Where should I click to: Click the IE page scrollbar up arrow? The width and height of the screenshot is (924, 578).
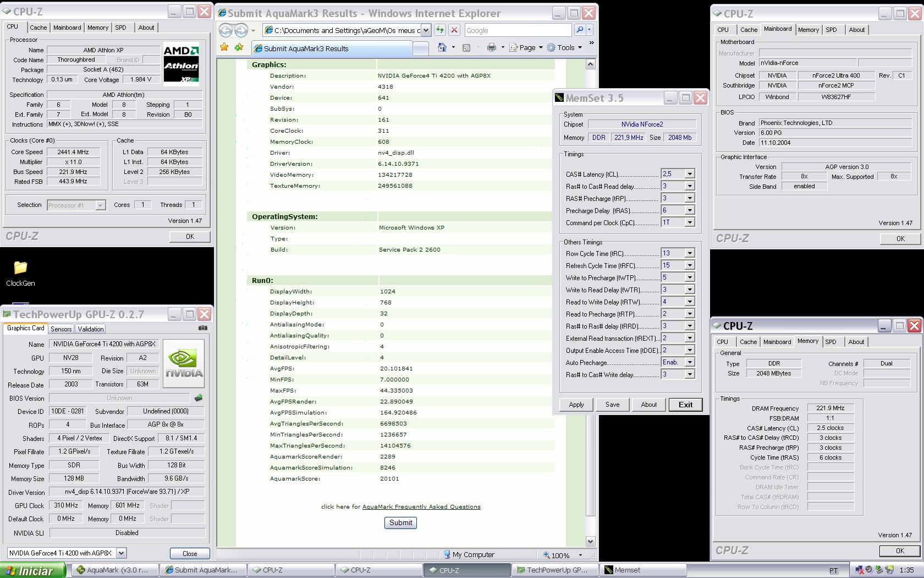tap(590, 64)
